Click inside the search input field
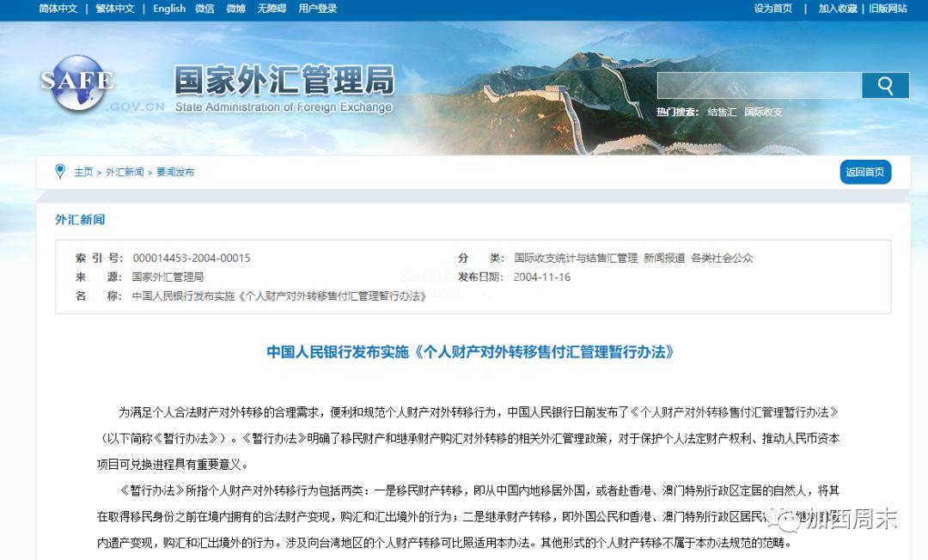 click(x=760, y=86)
